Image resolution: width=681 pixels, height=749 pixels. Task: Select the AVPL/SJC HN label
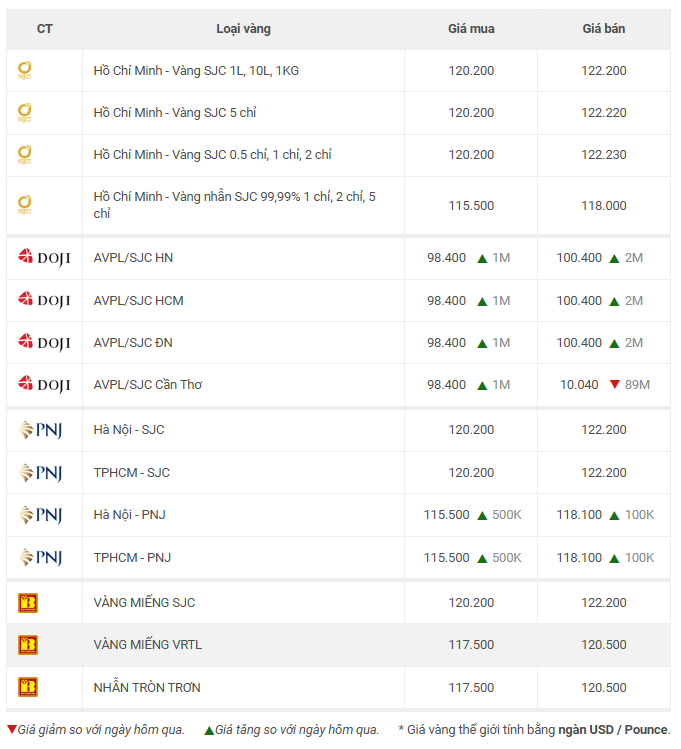[x=133, y=258]
